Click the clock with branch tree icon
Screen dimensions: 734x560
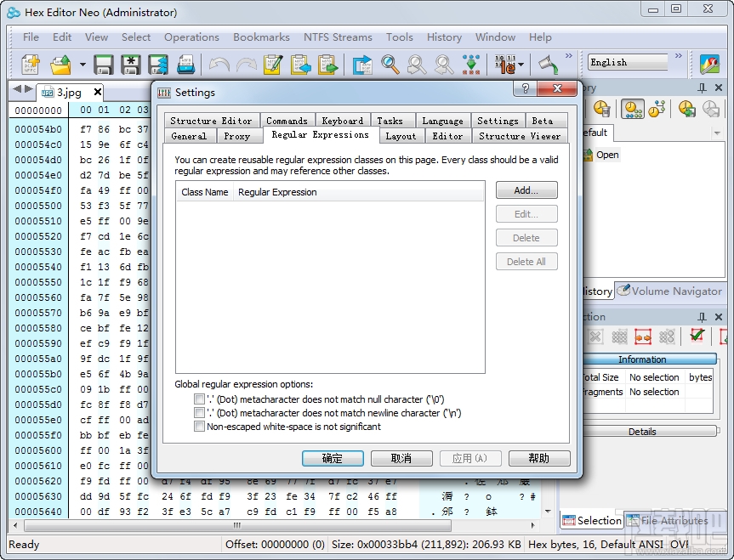click(657, 109)
